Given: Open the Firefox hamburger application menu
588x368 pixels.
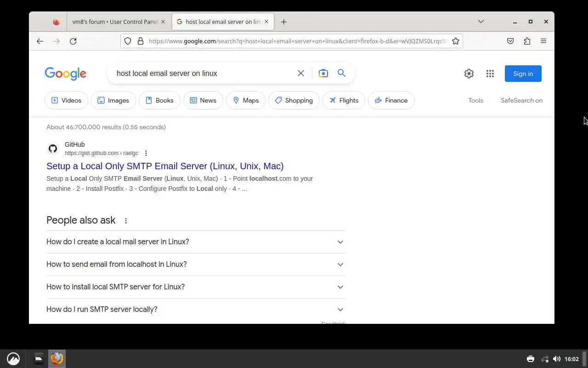Looking at the screenshot, I should point(543,41).
